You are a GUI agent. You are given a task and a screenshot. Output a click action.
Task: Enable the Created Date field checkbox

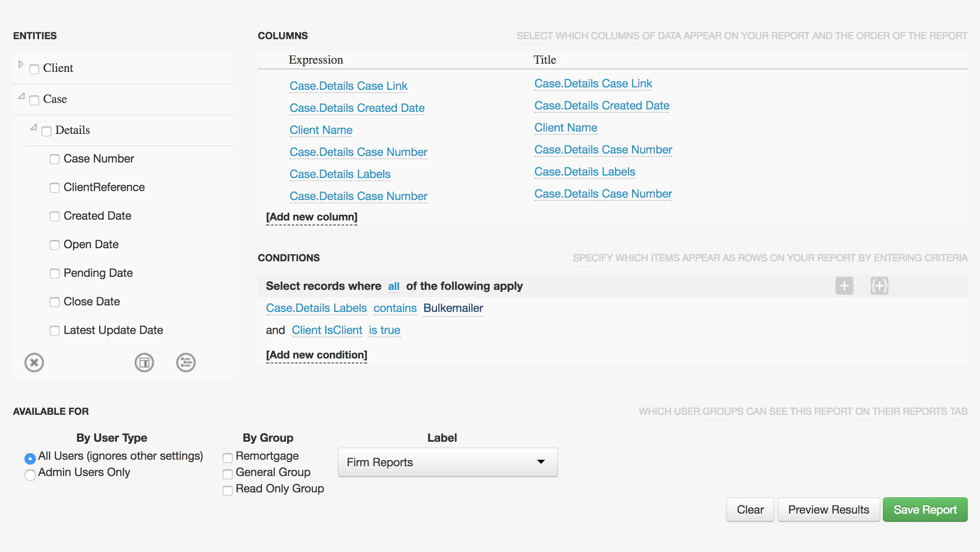click(55, 216)
